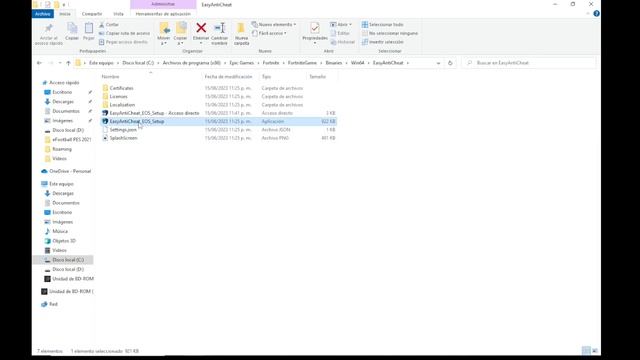Sort by Tamaño column header
This screenshot has width=640, height=360.
pyautogui.click(x=318, y=77)
